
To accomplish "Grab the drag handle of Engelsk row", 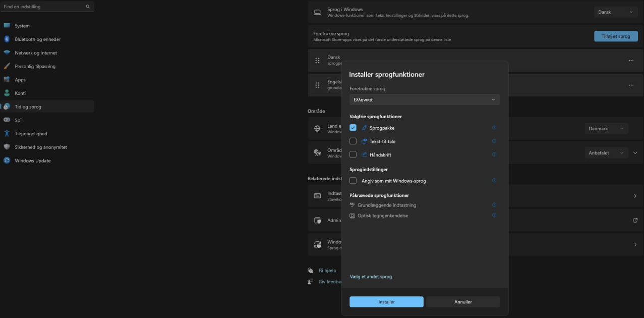I will [317, 85].
